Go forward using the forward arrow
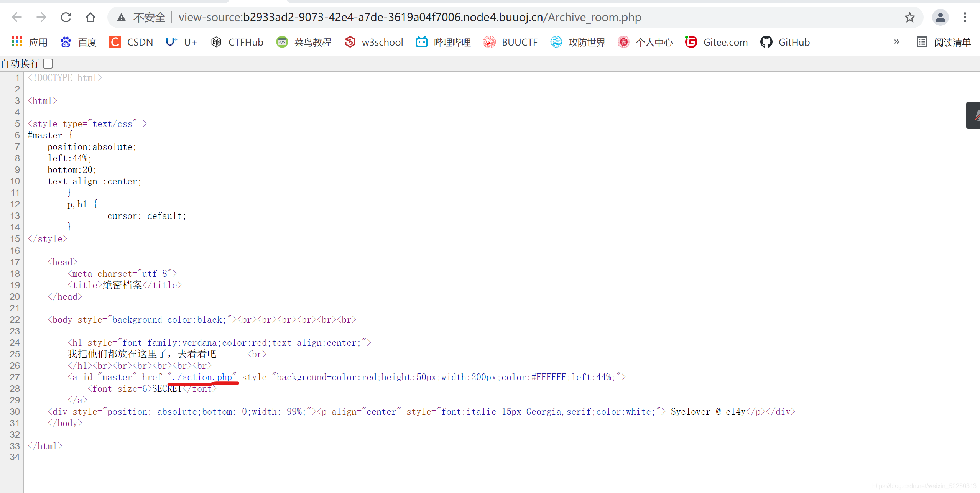The width and height of the screenshot is (980, 493). tap(41, 17)
